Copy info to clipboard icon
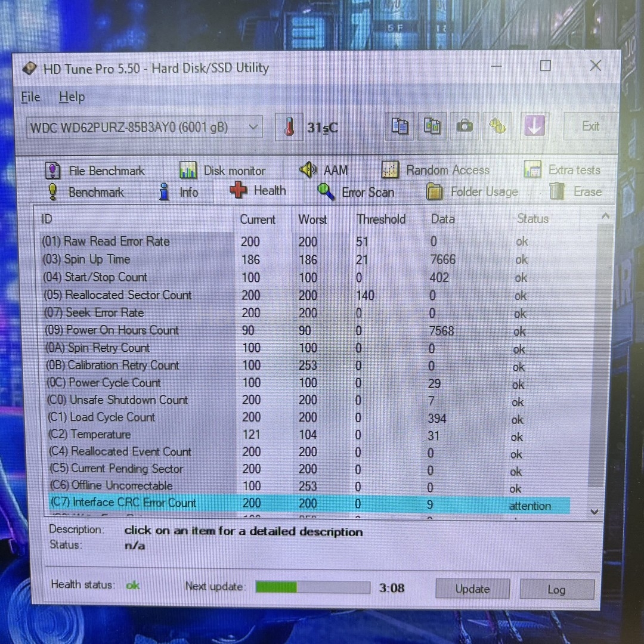 click(x=399, y=126)
